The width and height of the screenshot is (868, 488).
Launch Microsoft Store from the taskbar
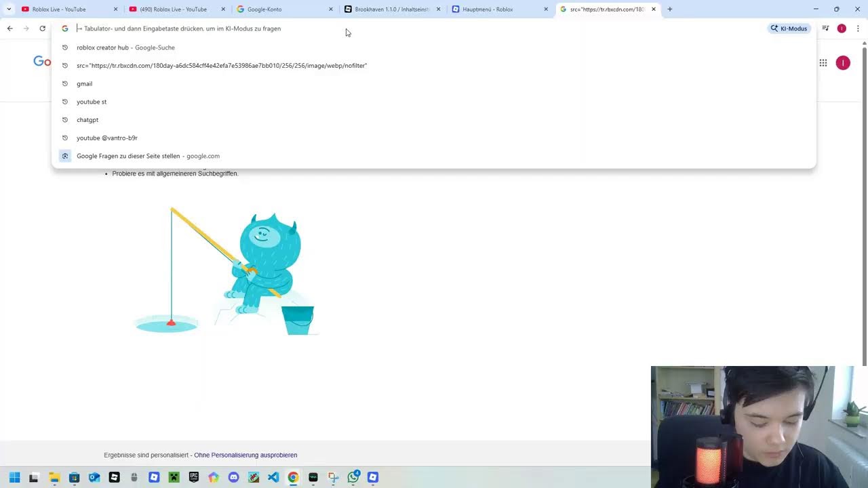[x=74, y=477]
